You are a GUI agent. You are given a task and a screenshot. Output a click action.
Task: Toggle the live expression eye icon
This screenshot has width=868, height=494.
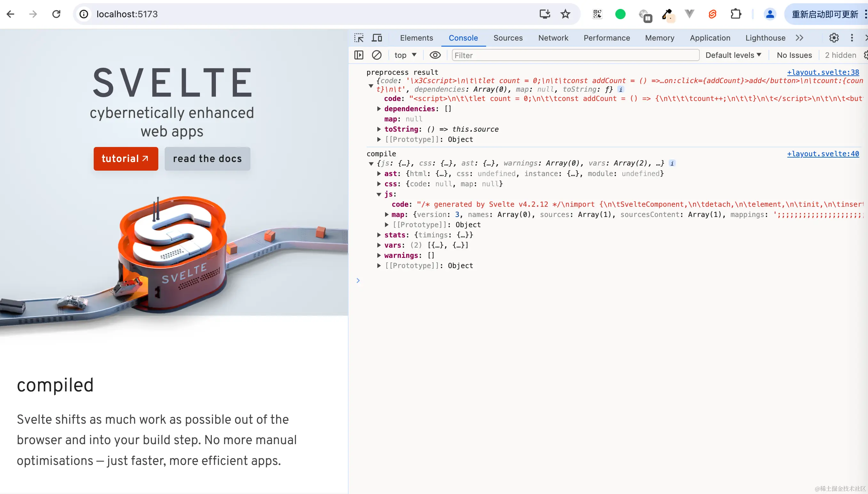[435, 55]
